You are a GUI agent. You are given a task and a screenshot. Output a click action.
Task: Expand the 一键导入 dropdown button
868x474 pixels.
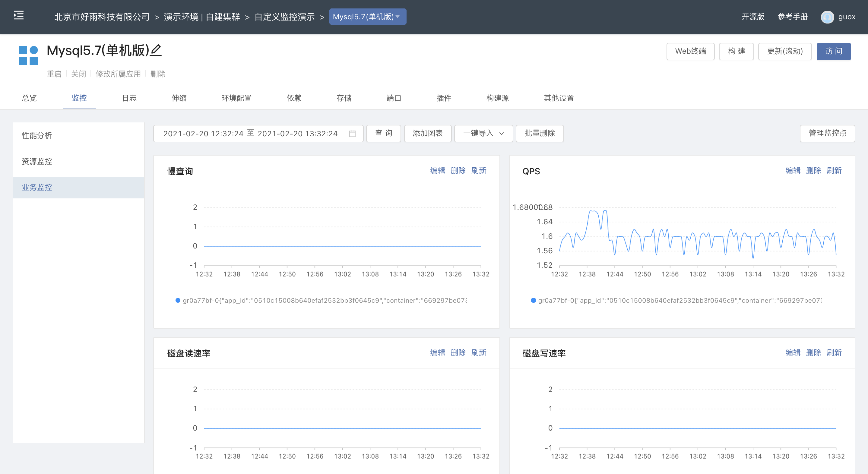pyautogui.click(x=483, y=133)
